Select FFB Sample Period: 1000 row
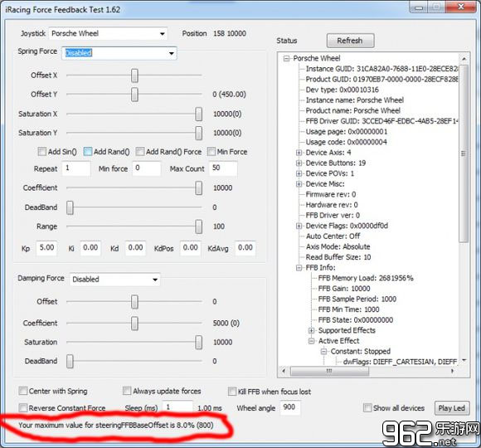Screen dimensions: 481x448 (357, 299)
